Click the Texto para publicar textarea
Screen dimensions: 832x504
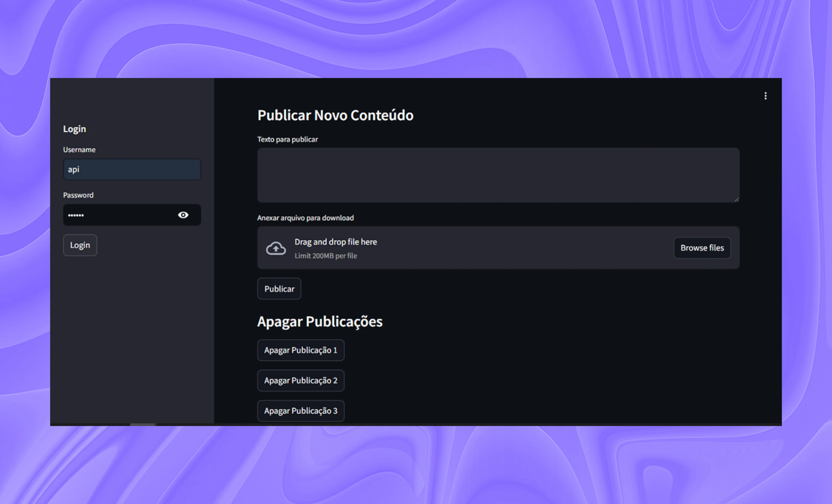498,175
